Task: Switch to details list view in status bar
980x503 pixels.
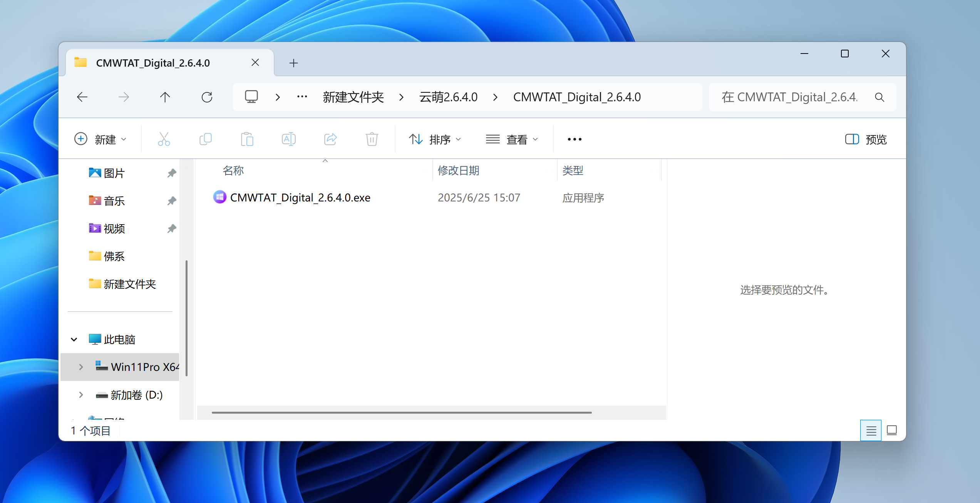Action: click(x=871, y=430)
